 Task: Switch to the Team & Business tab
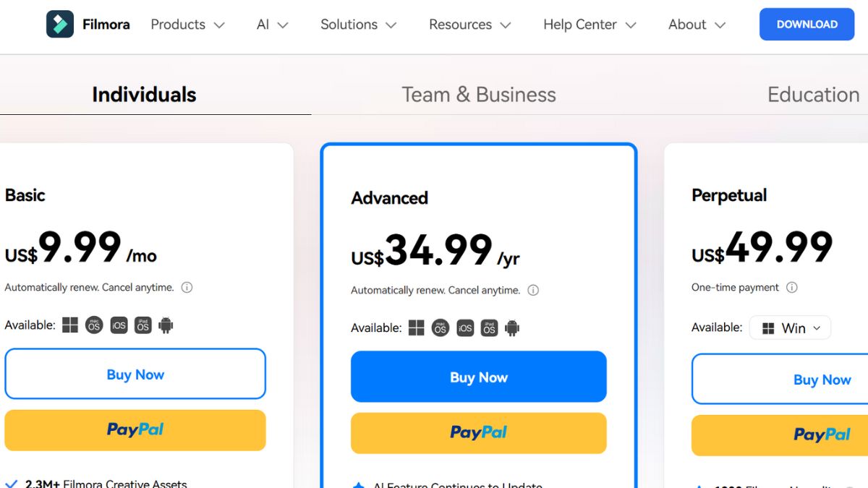[x=479, y=95]
